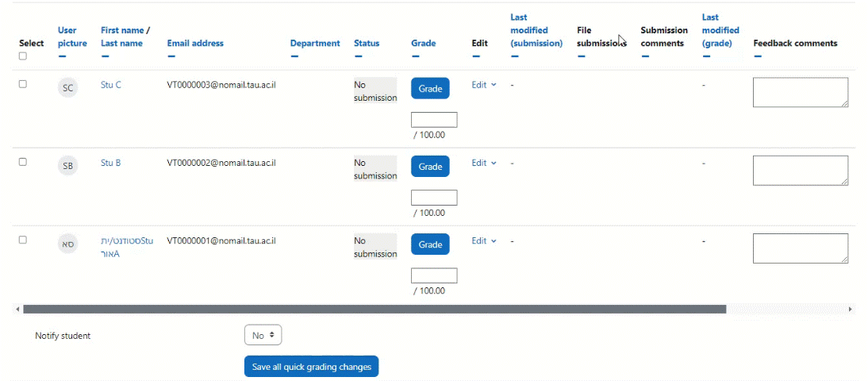The width and height of the screenshot is (868, 381).
Task: Focus the grade input field for Stu B
Action: [x=434, y=198]
